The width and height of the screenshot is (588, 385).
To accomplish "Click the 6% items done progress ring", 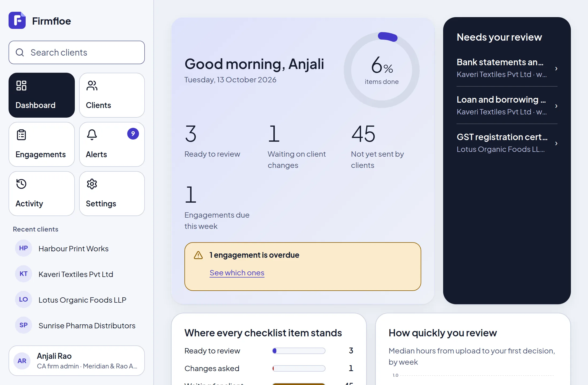I will tap(382, 70).
